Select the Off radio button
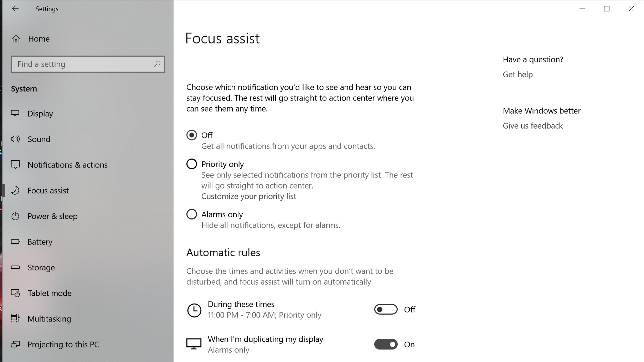Viewport: 644px width, 362px height. (192, 135)
